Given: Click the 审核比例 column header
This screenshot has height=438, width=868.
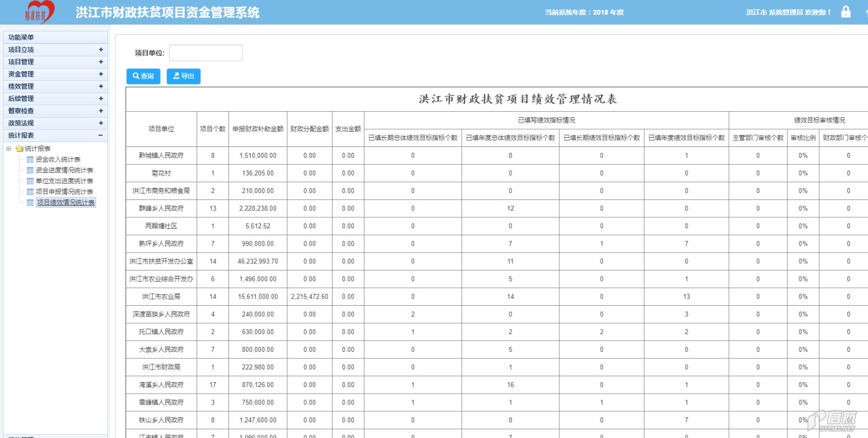Looking at the screenshot, I should [803, 138].
